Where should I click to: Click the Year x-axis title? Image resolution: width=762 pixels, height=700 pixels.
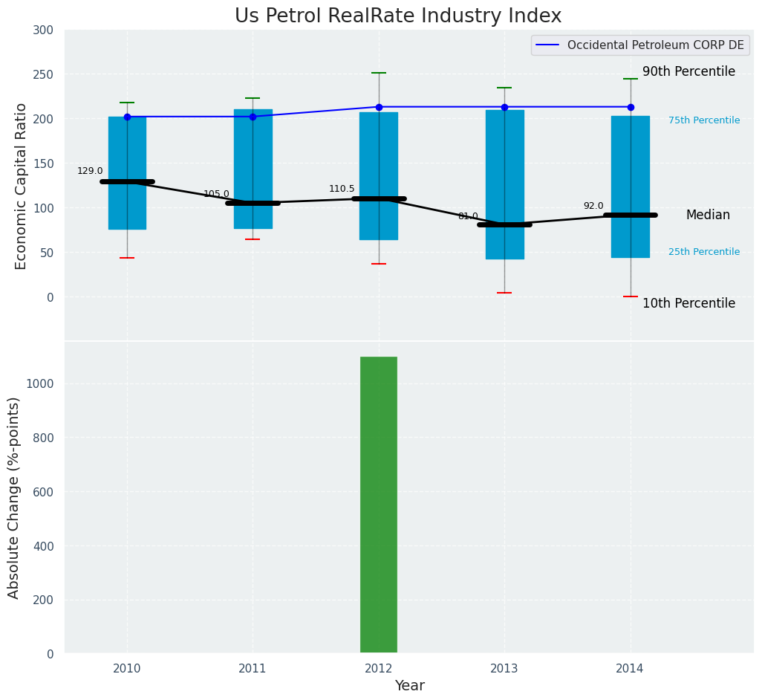click(x=409, y=686)
